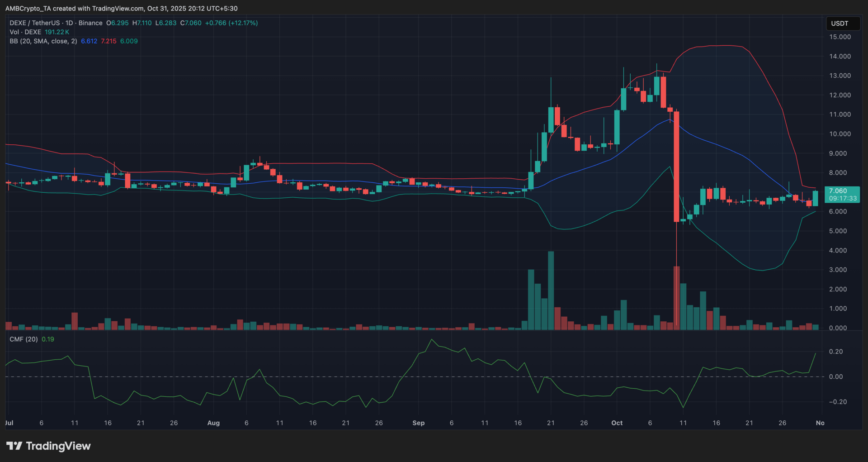868x462 pixels.
Task: Click the 0.000 price axis label
Action: point(838,328)
